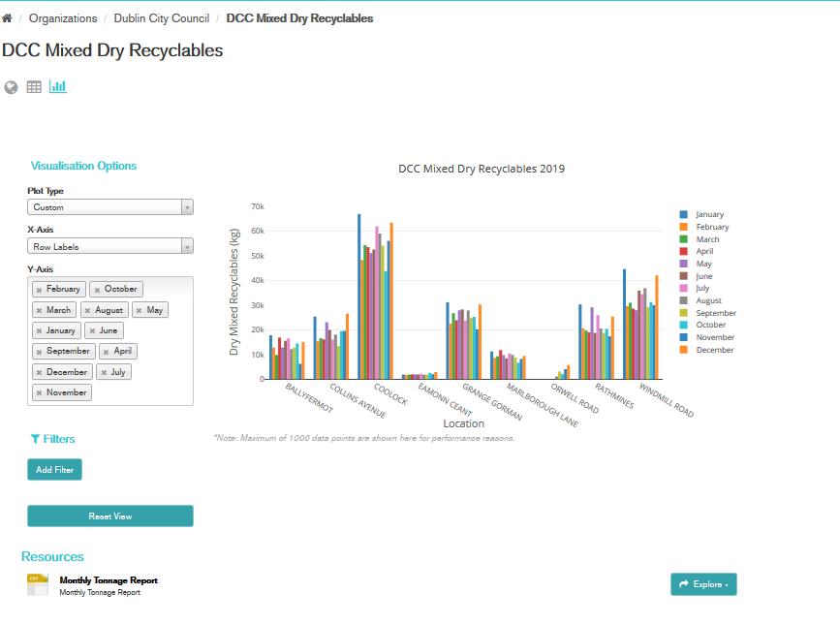The height and width of the screenshot is (625, 840).
Task: Open the Plot Type dropdown
Action: coord(110,207)
